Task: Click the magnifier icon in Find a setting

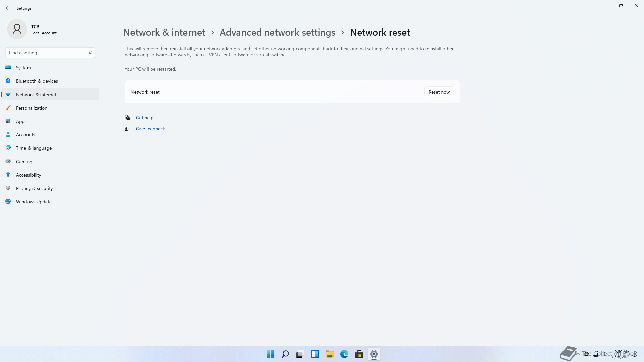Action: (x=90, y=53)
